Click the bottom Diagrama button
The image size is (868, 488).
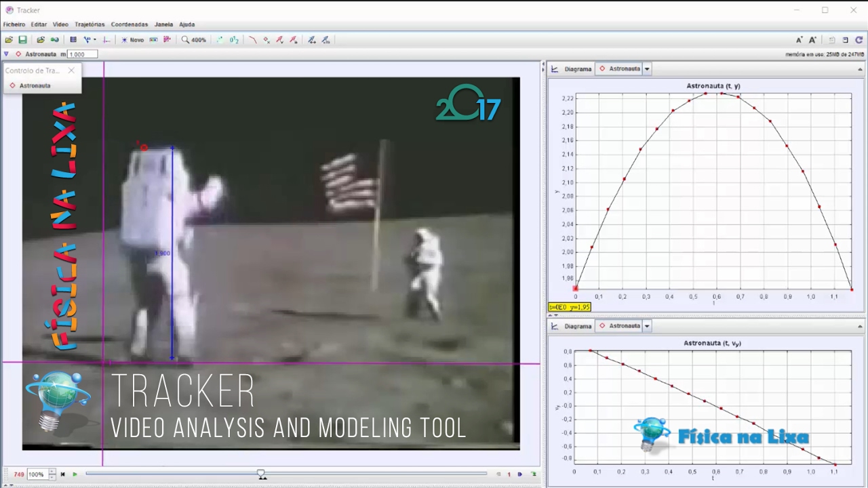578,326
